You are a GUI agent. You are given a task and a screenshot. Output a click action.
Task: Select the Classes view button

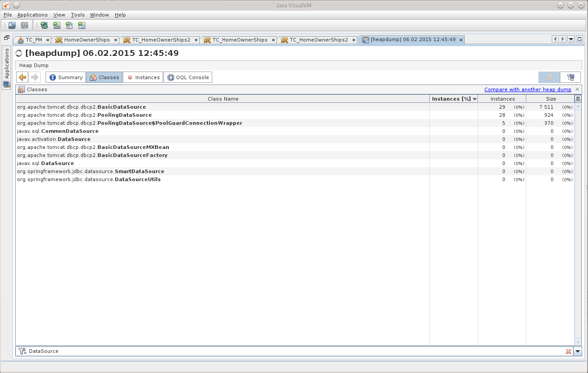coord(104,77)
